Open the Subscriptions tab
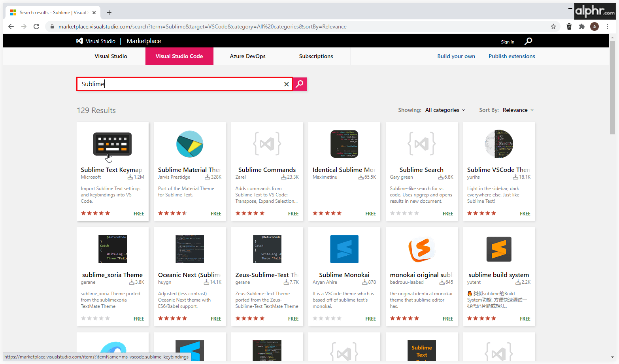Viewport: 619px width, 364px height. tap(316, 56)
